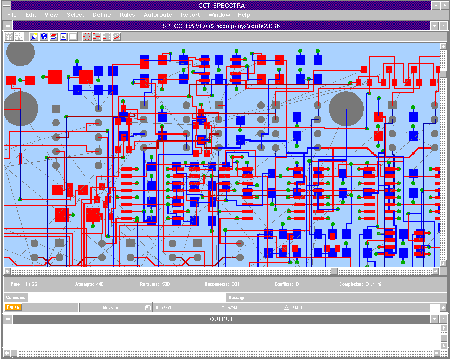Open the application window's control menu box
This screenshot has height=360, width=450.
tap(7, 6)
